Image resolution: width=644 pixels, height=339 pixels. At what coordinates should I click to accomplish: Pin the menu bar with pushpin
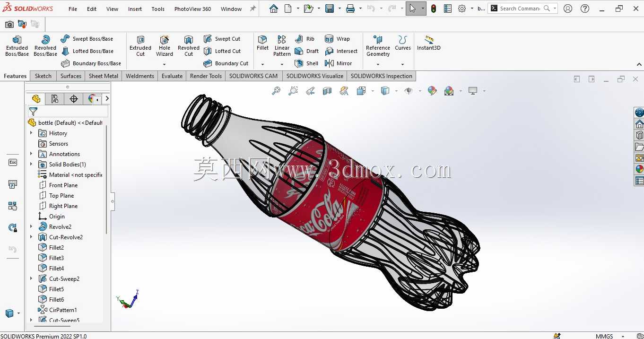tap(253, 9)
